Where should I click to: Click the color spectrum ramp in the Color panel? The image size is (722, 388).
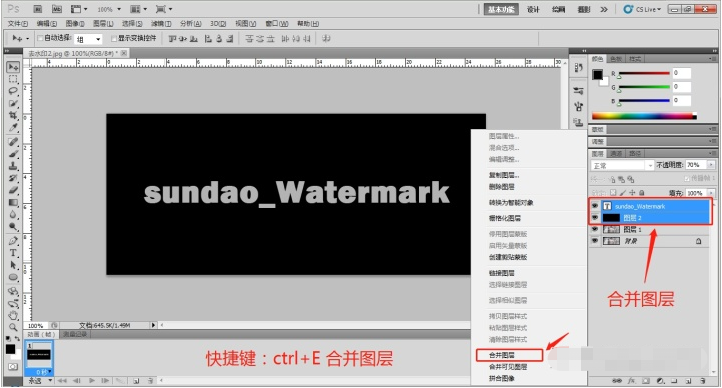[x=644, y=116]
